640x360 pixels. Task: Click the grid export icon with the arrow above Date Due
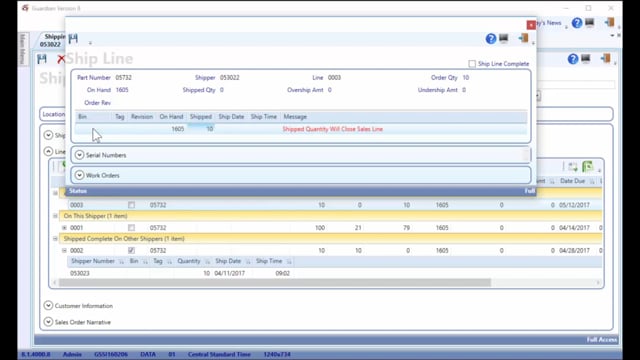[x=573, y=167]
